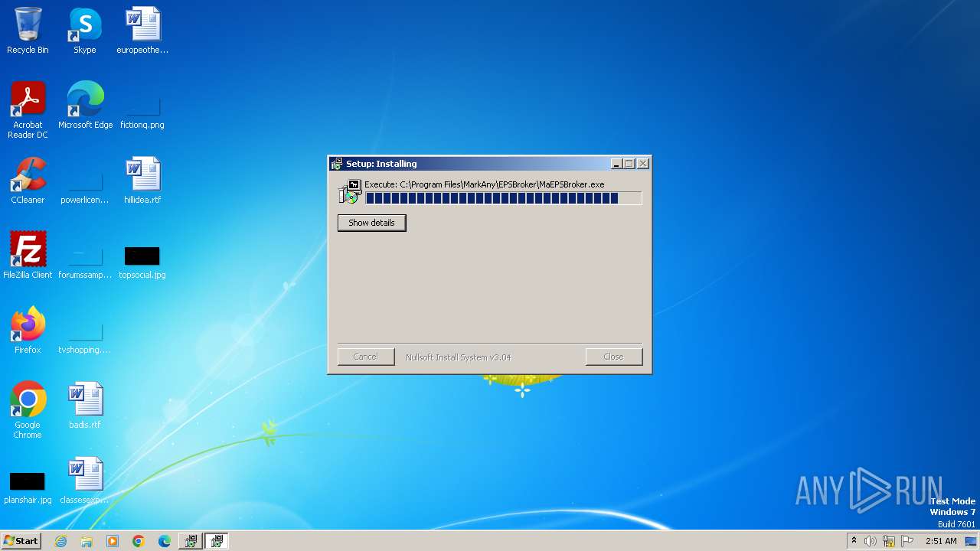
Task: Select the hillidea.rtf document icon
Action: pos(142,181)
